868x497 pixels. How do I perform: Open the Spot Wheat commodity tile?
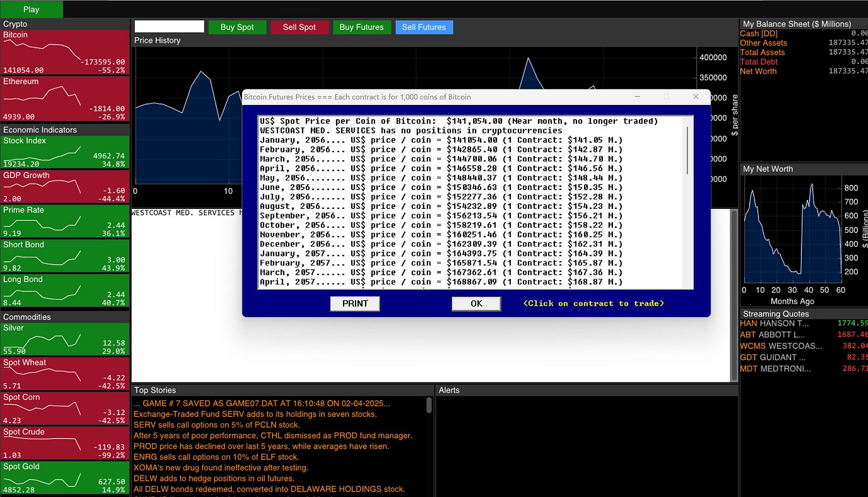pyautogui.click(x=65, y=374)
